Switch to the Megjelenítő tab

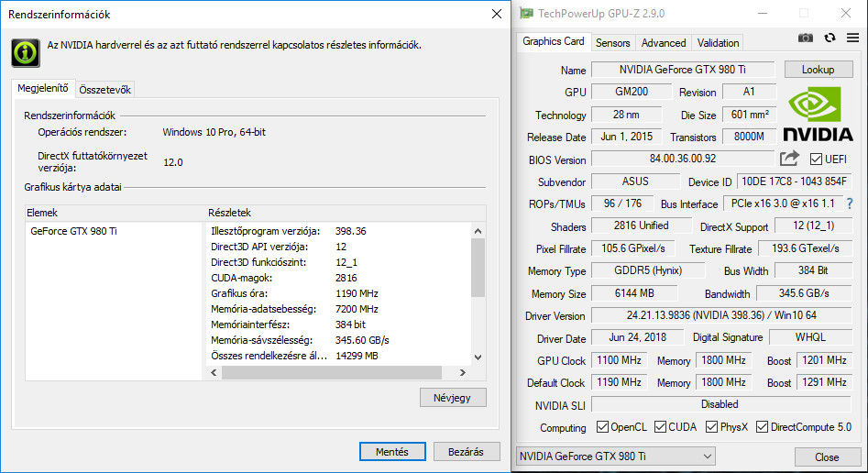(x=43, y=88)
